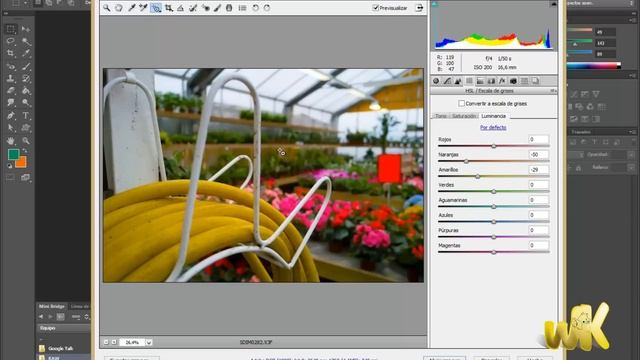This screenshot has height=360, width=640.
Task: Select the Straighten tool
Action: tap(180, 8)
